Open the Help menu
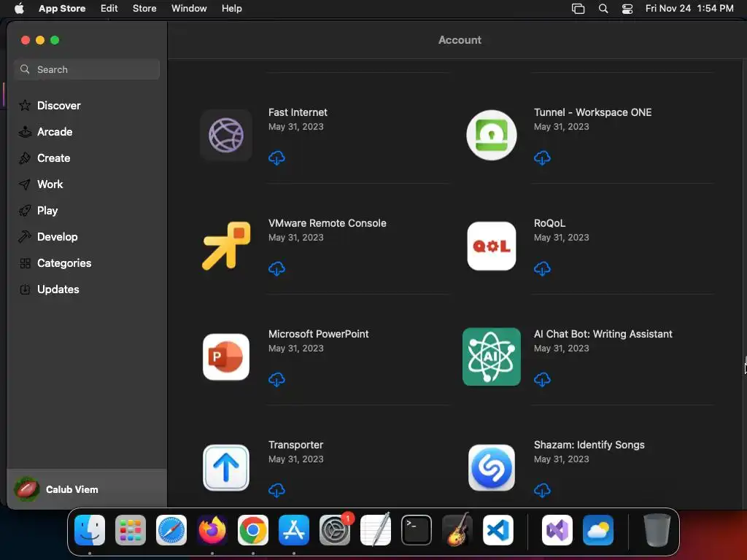The width and height of the screenshot is (747, 560). tap(231, 9)
